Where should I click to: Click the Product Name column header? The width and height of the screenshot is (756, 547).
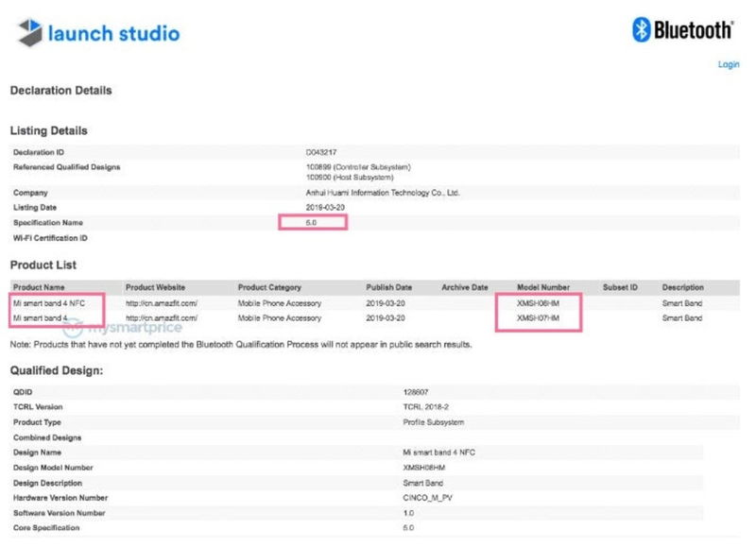coord(39,287)
